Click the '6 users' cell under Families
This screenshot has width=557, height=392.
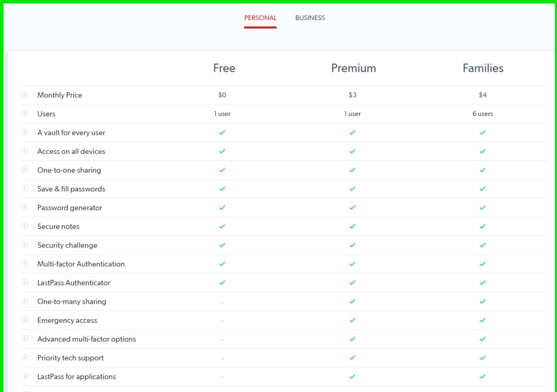point(483,114)
